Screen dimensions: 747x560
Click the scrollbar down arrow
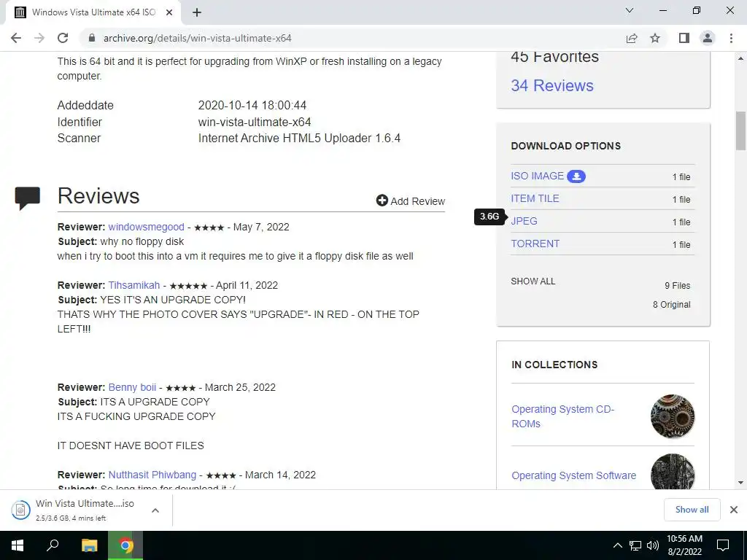point(740,483)
